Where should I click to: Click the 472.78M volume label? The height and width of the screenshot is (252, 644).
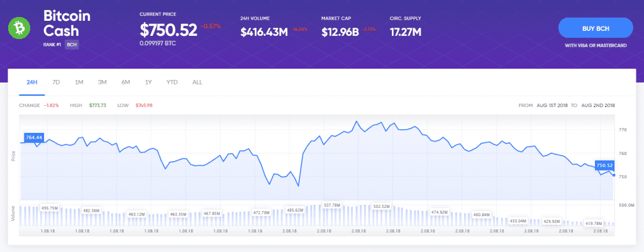pyautogui.click(x=261, y=212)
